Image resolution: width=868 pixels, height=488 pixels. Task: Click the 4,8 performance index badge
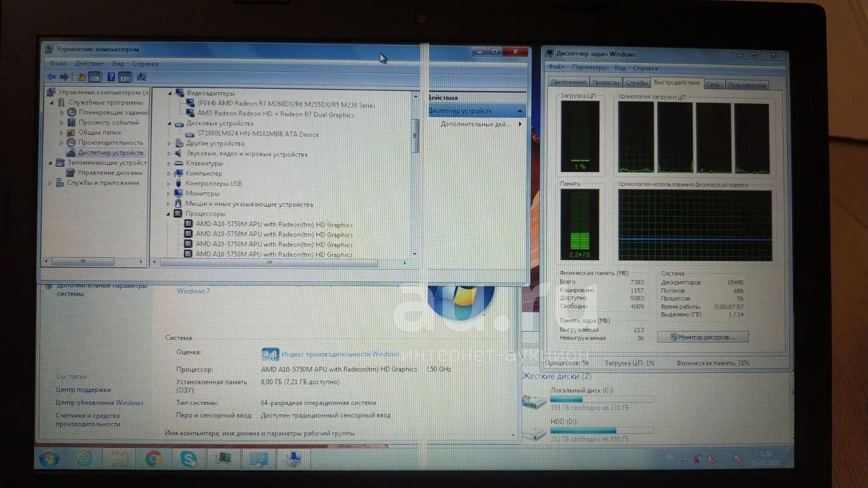[270, 354]
